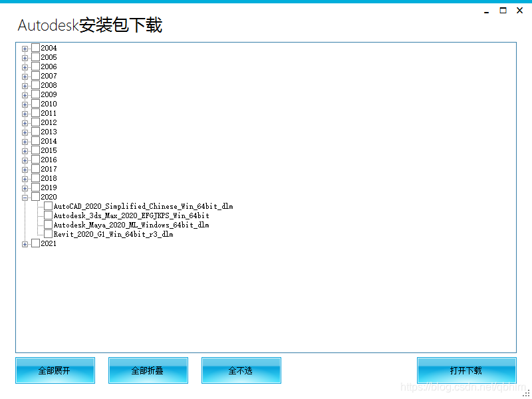532x399 pixels.
Task: Tick the 2012 year checkbox
Action: (x=36, y=122)
